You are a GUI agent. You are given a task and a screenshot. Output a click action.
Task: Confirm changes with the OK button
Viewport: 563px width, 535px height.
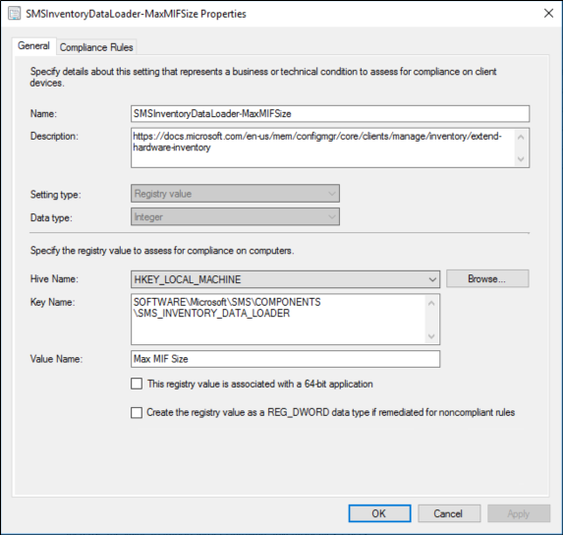380,513
